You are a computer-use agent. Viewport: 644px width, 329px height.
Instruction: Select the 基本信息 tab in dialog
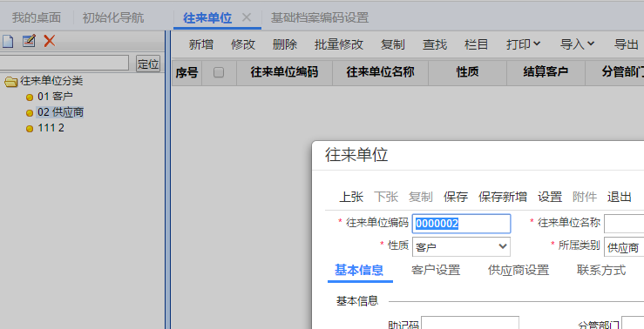click(x=359, y=270)
